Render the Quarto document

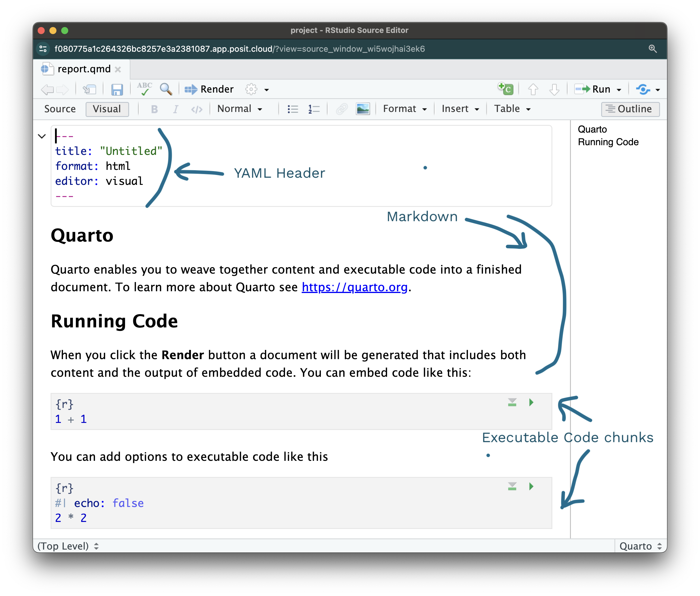click(x=209, y=89)
